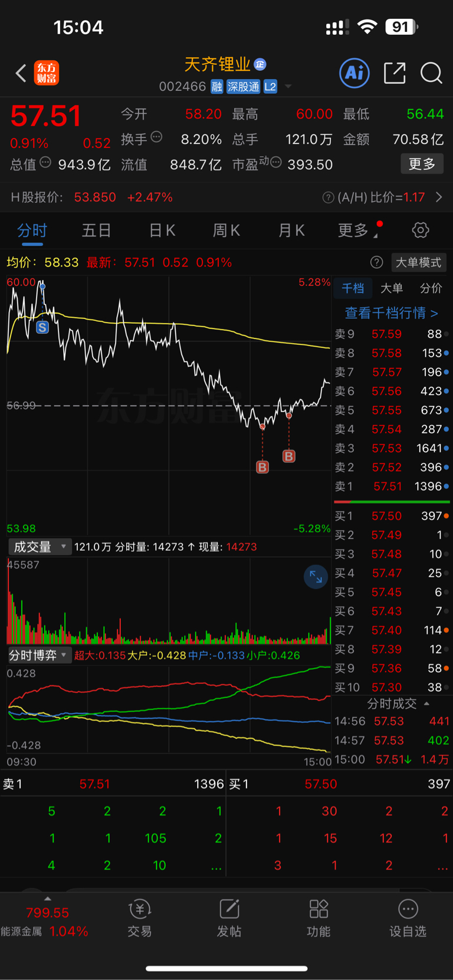The width and height of the screenshot is (453, 980).
Task: Open H股报价 detail chevron
Action: tap(438, 197)
